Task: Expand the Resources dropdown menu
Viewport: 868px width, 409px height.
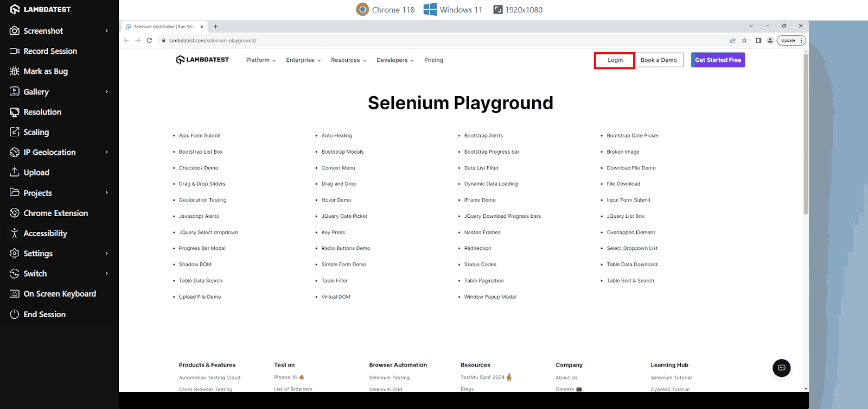Action: tap(349, 60)
